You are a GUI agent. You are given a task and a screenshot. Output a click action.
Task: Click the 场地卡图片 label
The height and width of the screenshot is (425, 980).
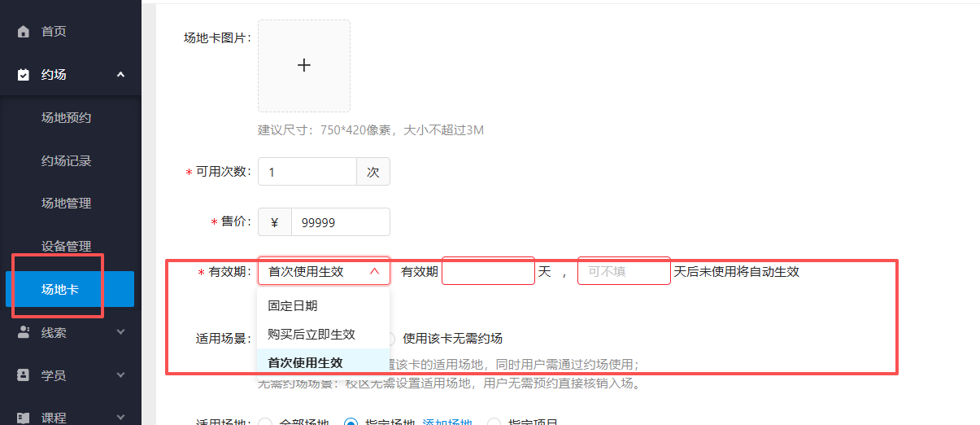click(x=218, y=37)
